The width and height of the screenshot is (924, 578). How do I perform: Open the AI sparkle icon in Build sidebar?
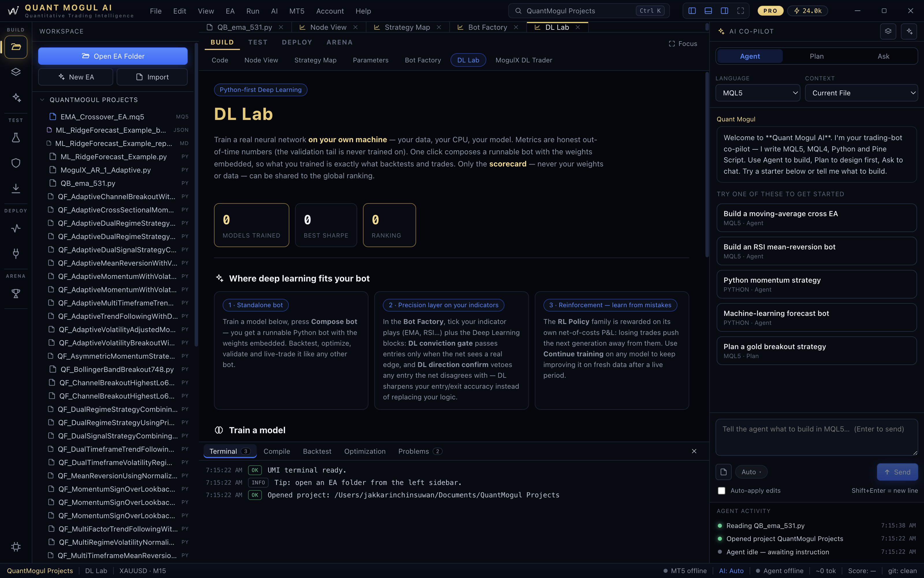pyautogui.click(x=16, y=97)
